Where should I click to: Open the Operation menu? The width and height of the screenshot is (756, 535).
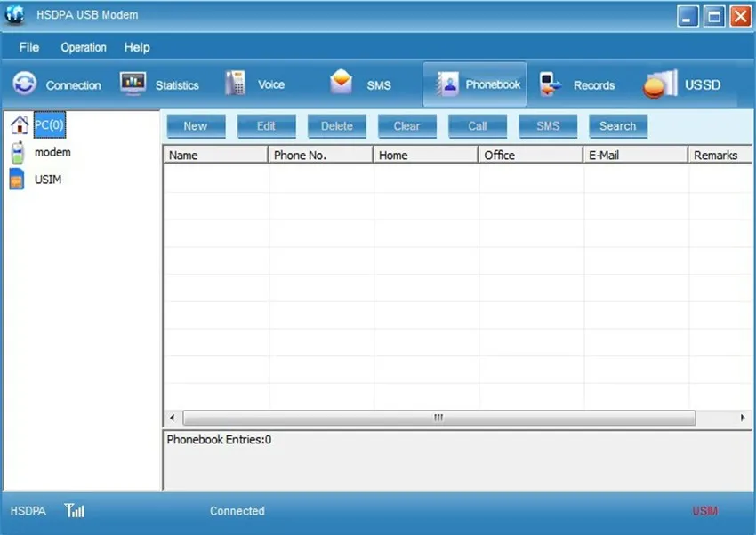click(84, 47)
